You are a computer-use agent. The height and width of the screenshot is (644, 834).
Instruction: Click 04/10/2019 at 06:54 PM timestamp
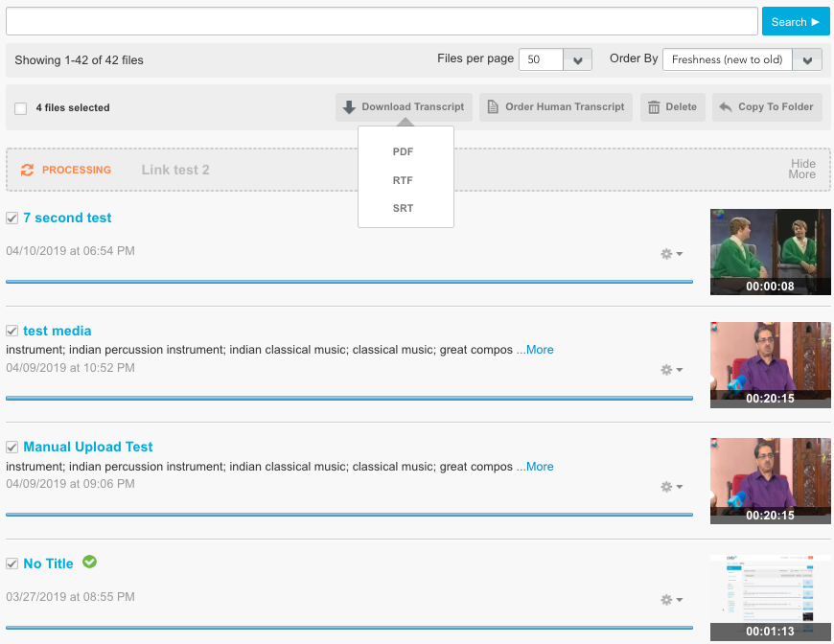click(x=70, y=251)
